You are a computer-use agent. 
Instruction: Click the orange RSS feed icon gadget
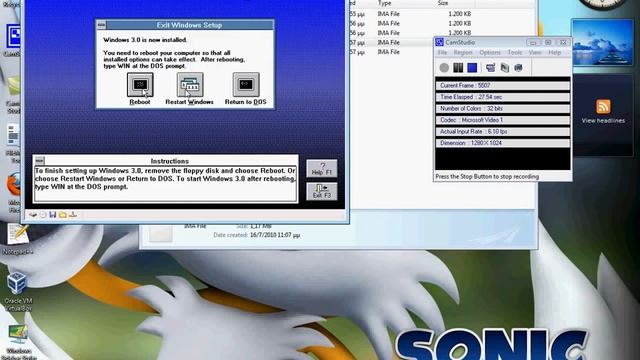tap(603, 107)
